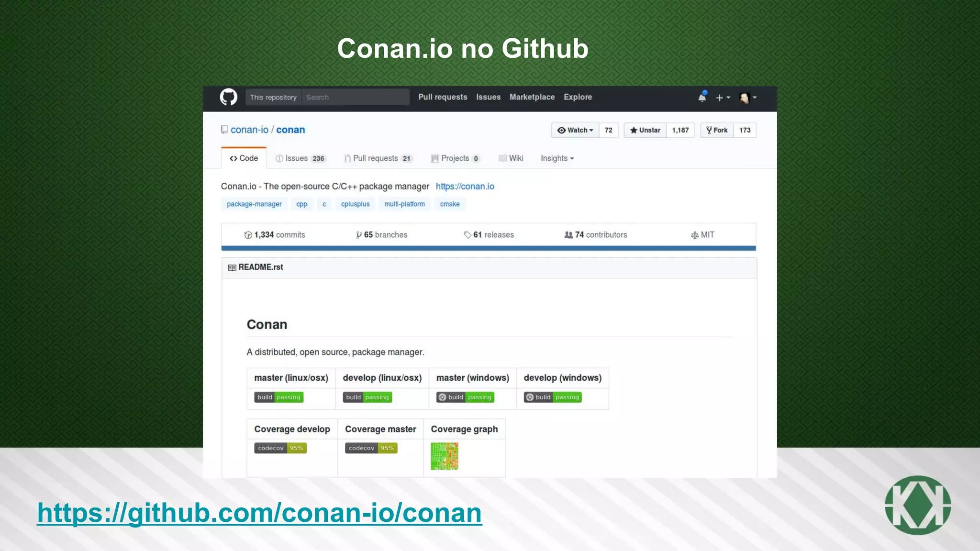Open master (windows) build passing badge
The width and height of the screenshot is (980, 551).
click(465, 397)
